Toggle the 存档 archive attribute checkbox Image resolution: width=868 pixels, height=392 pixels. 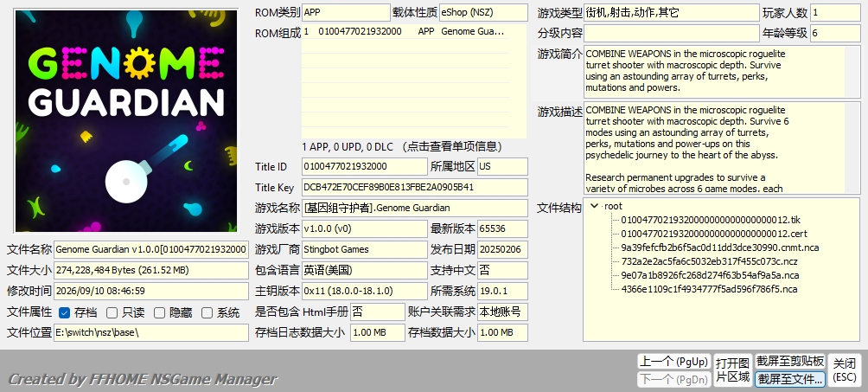pyautogui.click(x=64, y=312)
